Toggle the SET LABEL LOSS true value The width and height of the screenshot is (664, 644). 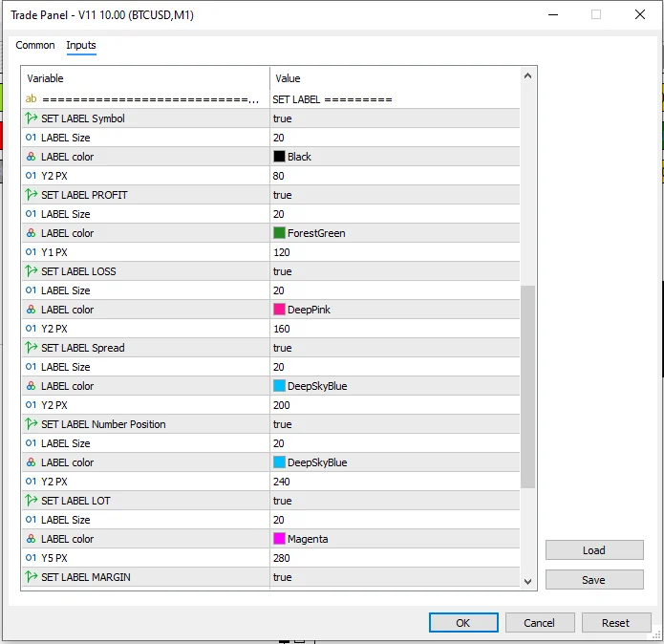[x=395, y=271]
